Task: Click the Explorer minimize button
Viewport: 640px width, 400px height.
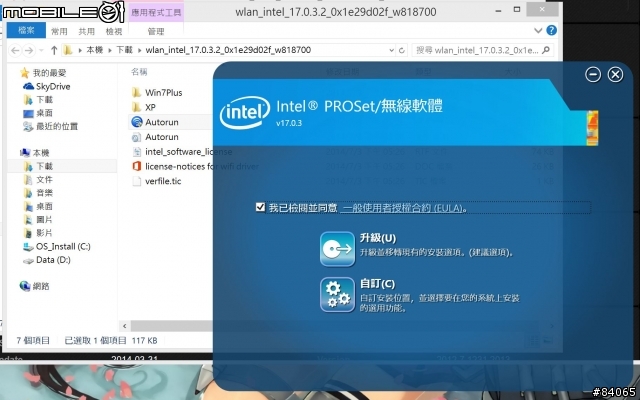Action: pyautogui.click(x=498, y=11)
